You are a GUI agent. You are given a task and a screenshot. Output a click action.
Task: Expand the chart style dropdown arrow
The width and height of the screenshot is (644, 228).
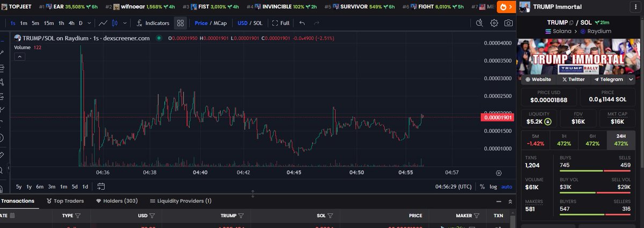[x=125, y=23]
